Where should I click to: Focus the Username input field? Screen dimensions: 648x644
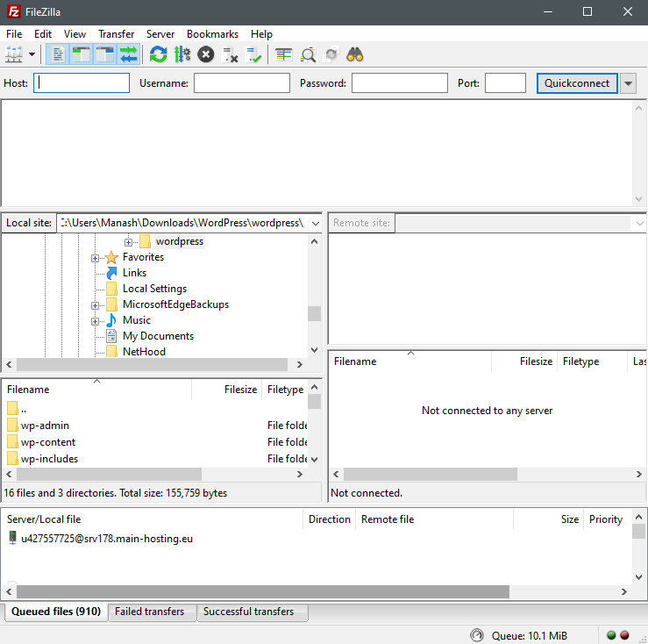pos(242,83)
